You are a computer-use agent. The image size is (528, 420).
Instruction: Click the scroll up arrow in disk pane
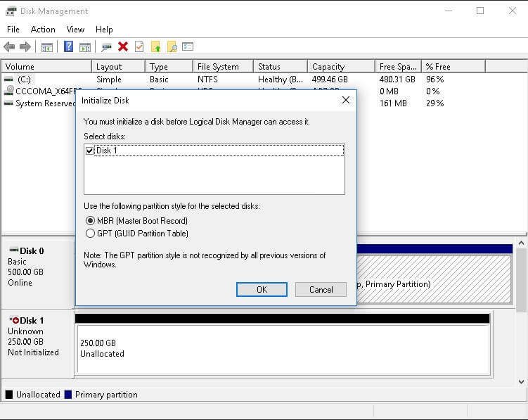click(521, 243)
